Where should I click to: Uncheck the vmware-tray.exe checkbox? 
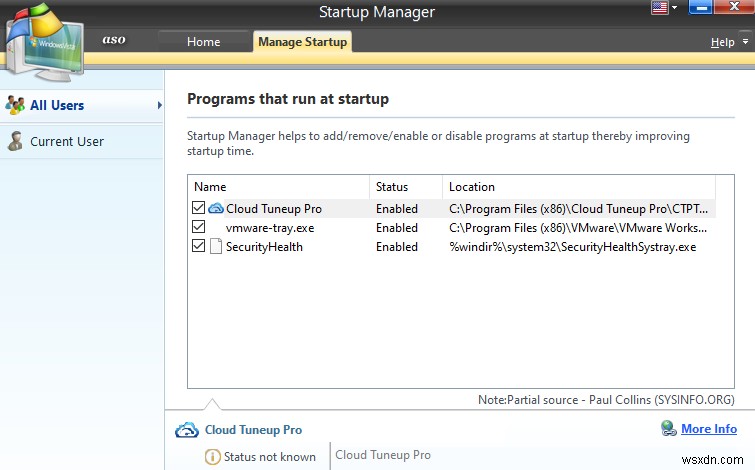tap(198, 228)
